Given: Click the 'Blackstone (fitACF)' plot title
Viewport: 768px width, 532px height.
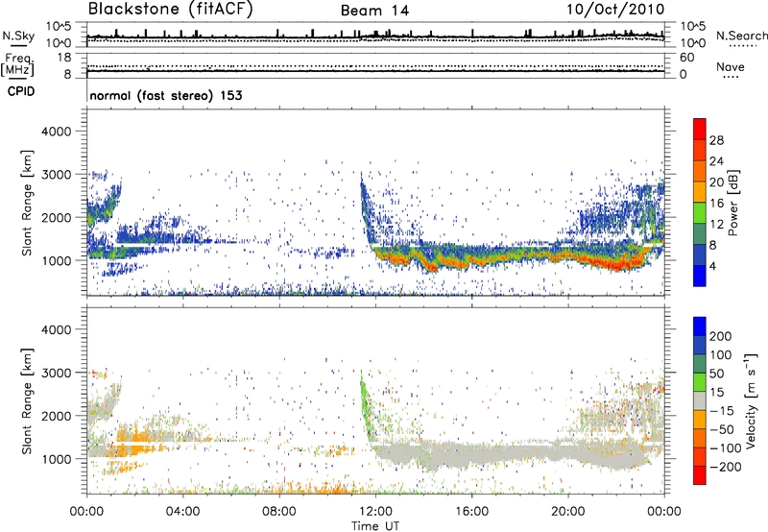Looking at the screenshot, I should tap(170, 10).
